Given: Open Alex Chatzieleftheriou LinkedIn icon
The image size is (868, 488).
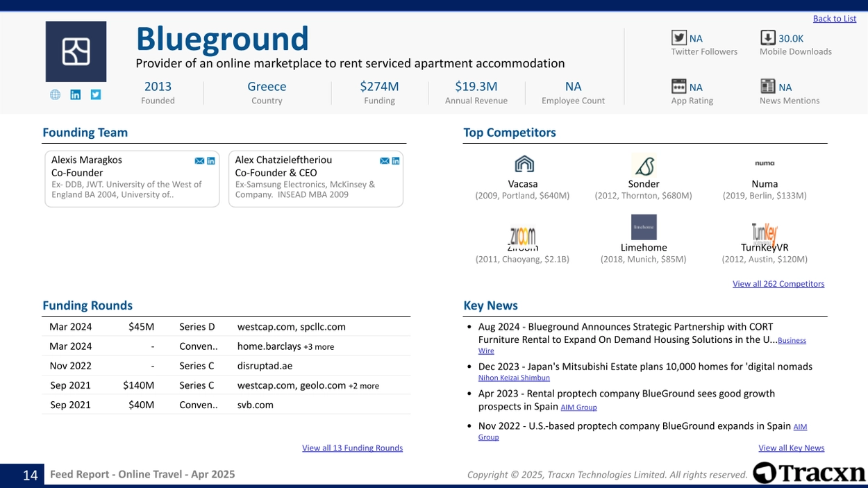Looking at the screenshot, I should point(396,161).
